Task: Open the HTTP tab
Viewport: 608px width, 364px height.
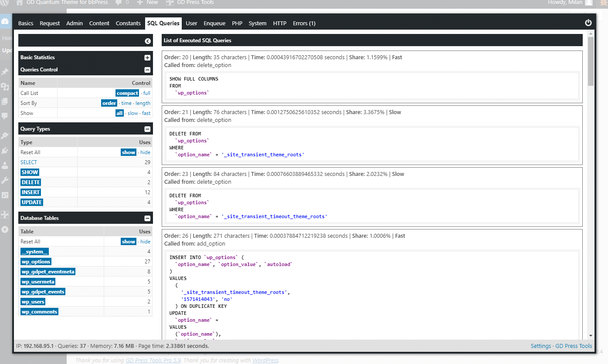Action: [x=280, y=23]
